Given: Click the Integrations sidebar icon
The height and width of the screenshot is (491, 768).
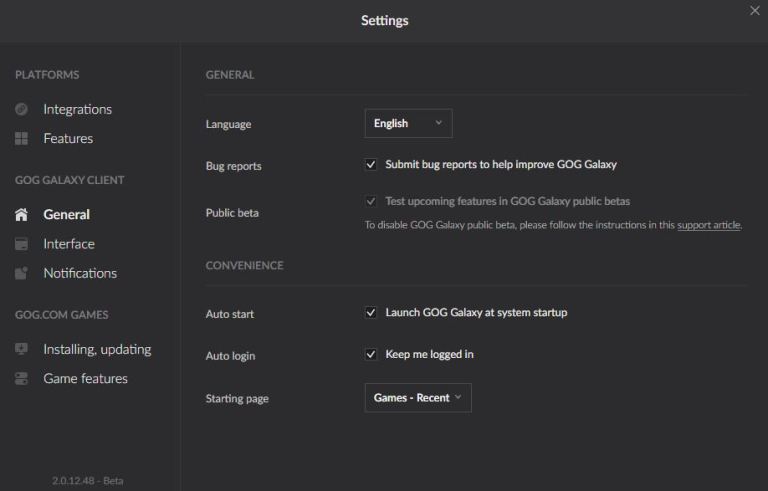Looking at the screenshot, I should [21, 109].
